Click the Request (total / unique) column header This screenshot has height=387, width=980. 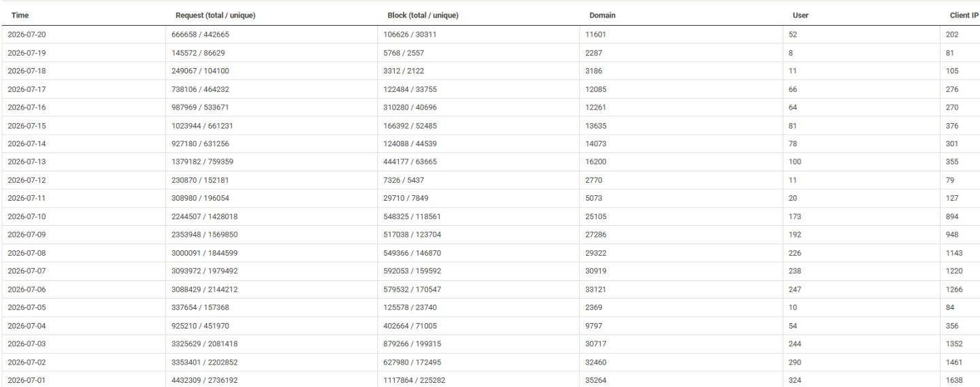pos(215,16)
